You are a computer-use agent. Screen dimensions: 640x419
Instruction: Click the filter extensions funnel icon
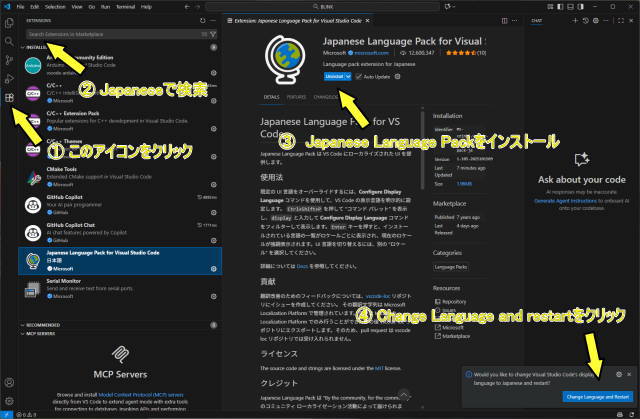coord(213,33)
